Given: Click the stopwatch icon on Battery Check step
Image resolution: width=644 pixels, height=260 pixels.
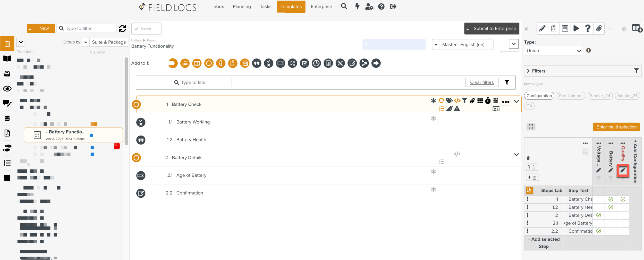Looking at the screenshot, I should [488, 101].
